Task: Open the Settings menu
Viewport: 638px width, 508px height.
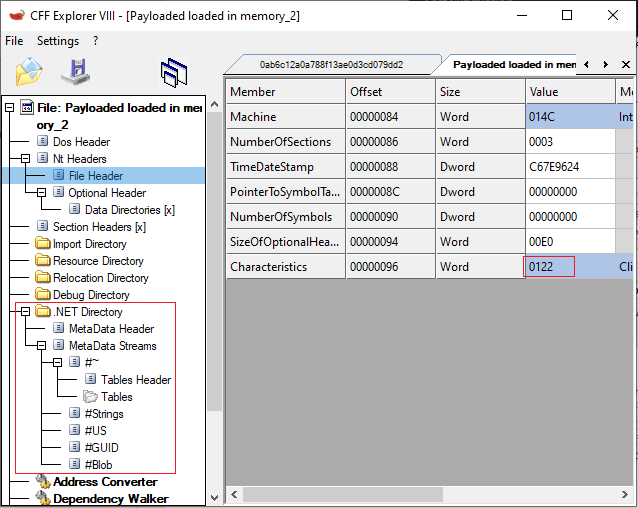Action: (x=58, y=41)
